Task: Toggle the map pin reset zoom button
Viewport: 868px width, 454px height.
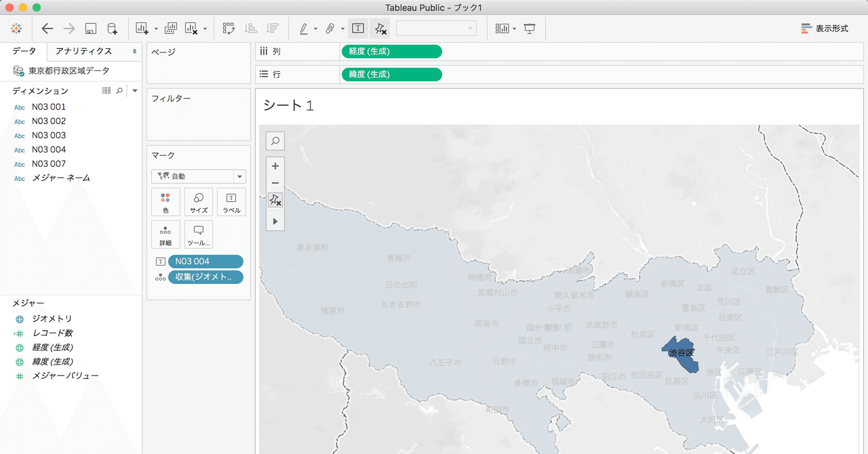Action: pyautogui.click(x=275, y=201)
